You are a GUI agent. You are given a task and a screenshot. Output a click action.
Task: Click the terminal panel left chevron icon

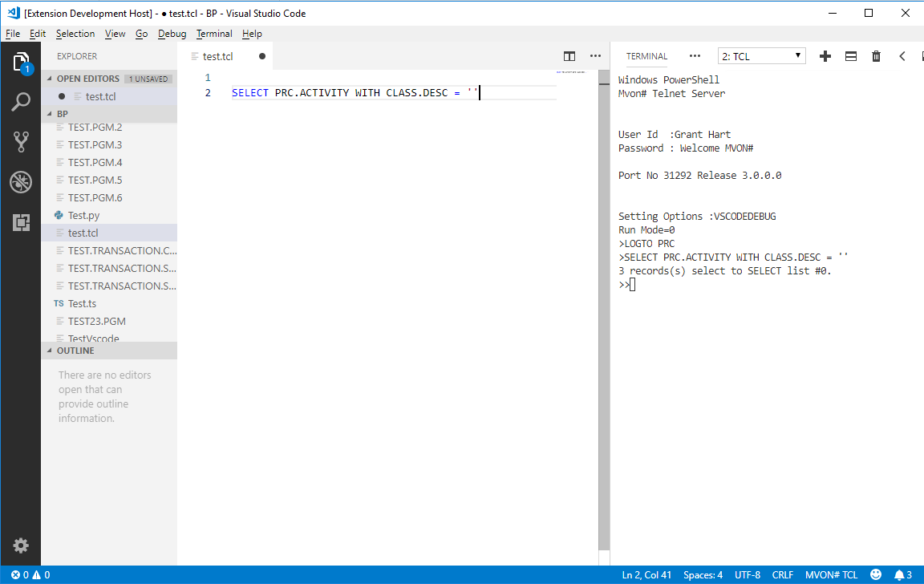[x=902, y=56]
